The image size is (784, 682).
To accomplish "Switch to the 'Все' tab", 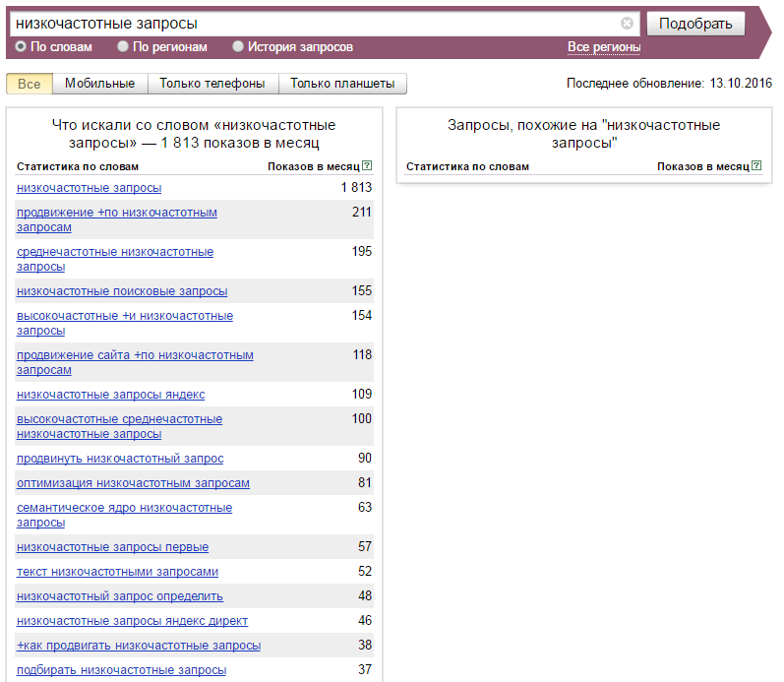I will tap(29, 84).
